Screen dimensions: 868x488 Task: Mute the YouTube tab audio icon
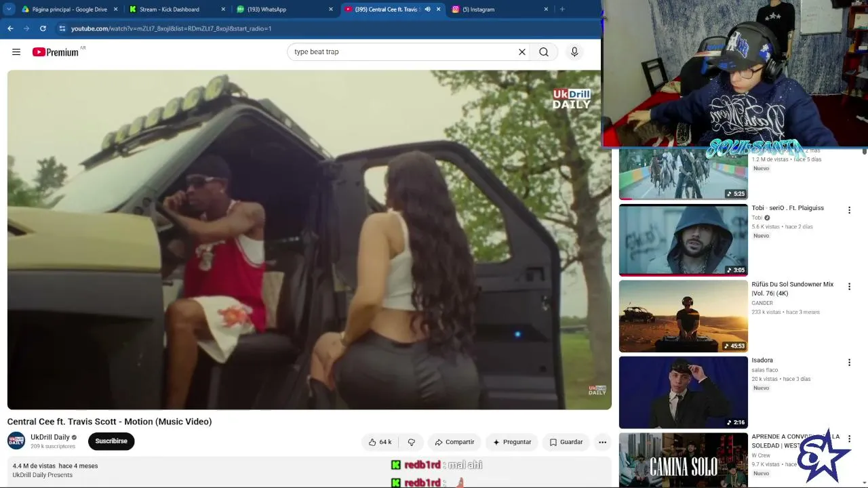click(x=427, y=9)
